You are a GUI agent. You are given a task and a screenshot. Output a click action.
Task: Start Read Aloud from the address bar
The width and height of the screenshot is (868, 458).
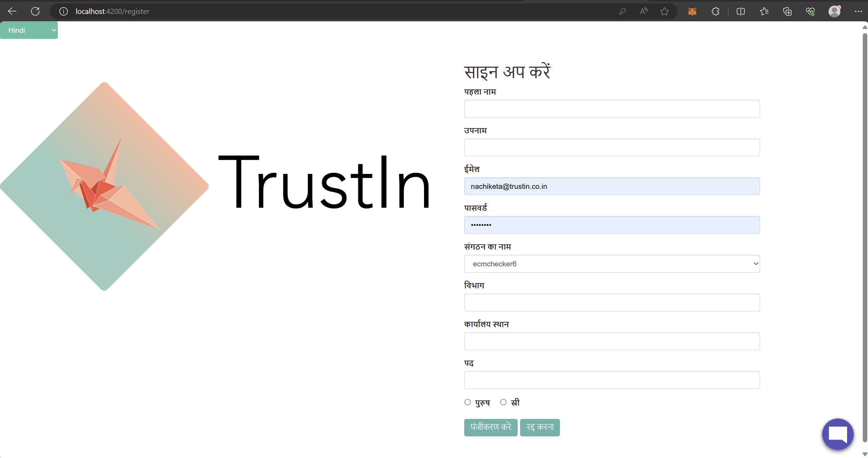(644, 11)
